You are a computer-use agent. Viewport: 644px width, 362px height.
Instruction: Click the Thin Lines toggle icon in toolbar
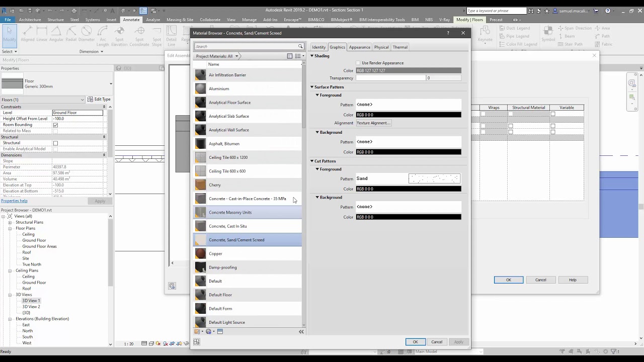[x=143, y=11]
